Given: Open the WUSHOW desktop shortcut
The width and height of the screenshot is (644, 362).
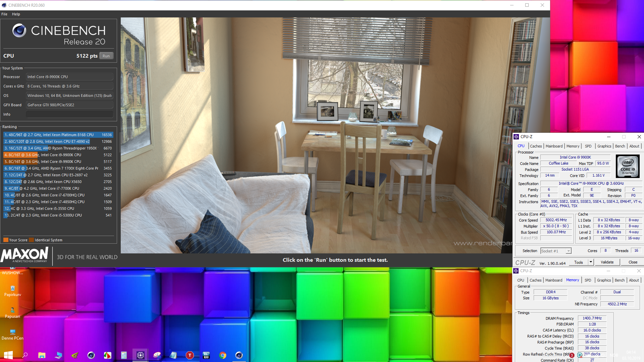Looking at the screenshot, I should pos(12,271).
